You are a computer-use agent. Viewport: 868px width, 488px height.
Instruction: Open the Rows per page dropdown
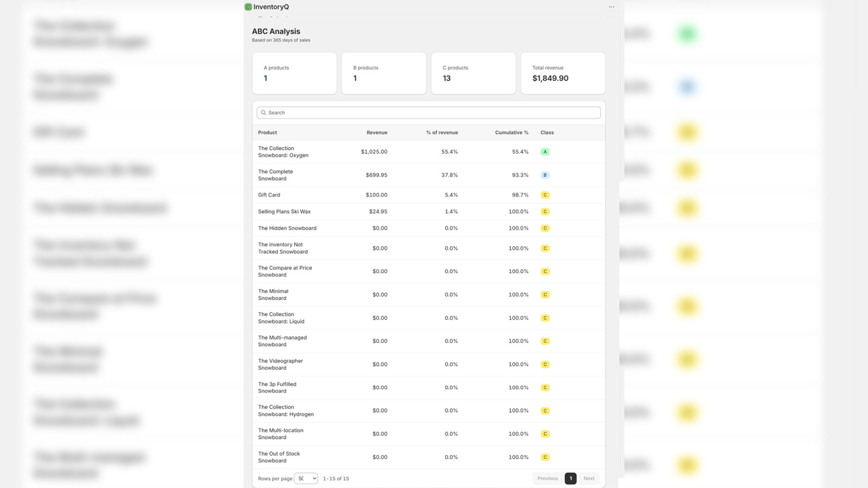coord(306,478)
